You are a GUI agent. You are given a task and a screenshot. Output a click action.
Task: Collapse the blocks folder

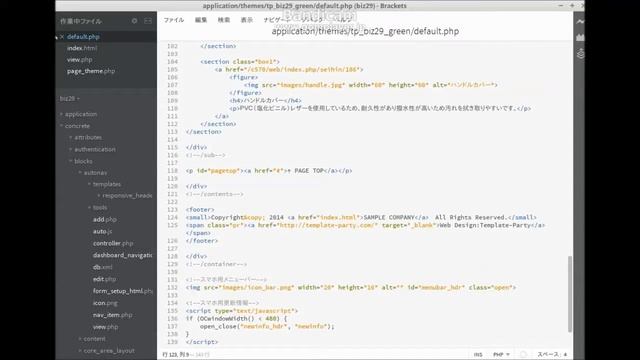click(x=83, y=161)
